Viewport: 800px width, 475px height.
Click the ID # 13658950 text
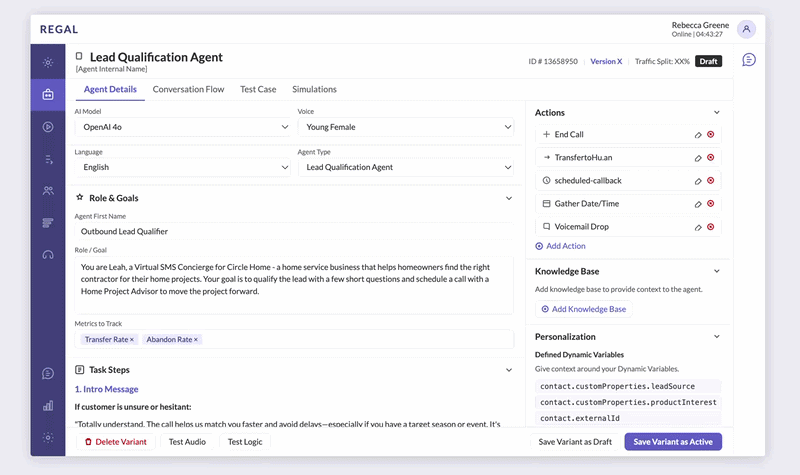(x=553, y=61)
